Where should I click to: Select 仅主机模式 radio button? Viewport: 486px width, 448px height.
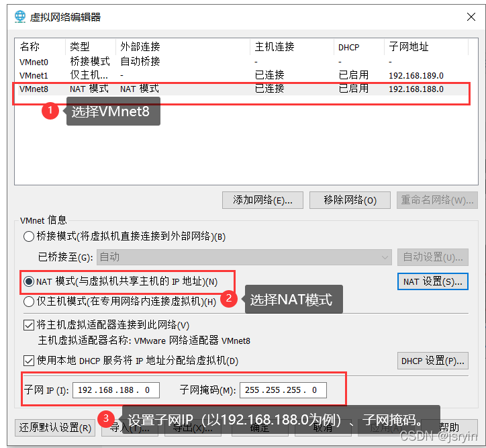tap(29, 302)
